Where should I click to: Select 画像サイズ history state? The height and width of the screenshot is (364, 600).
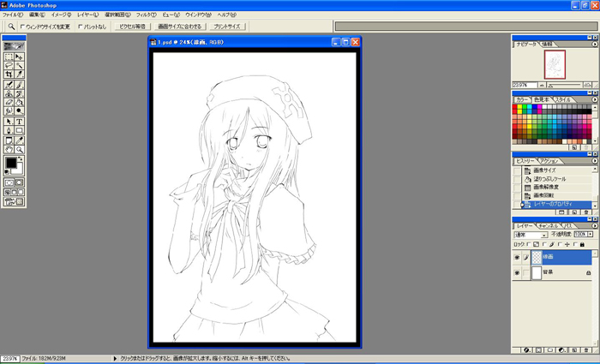point(555,170)
